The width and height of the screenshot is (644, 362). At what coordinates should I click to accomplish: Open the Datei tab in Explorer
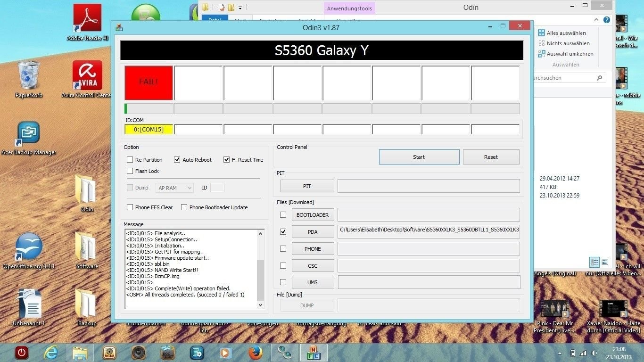(x=215, y=19)
